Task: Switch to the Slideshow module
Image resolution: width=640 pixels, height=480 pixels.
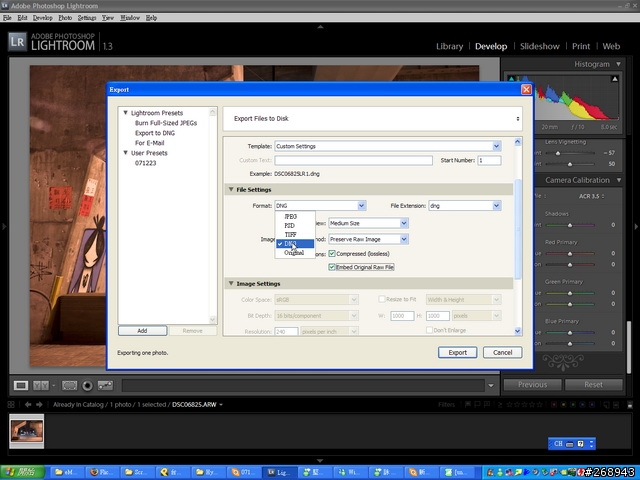Action: pyautogui.click(x=540, y=46)
